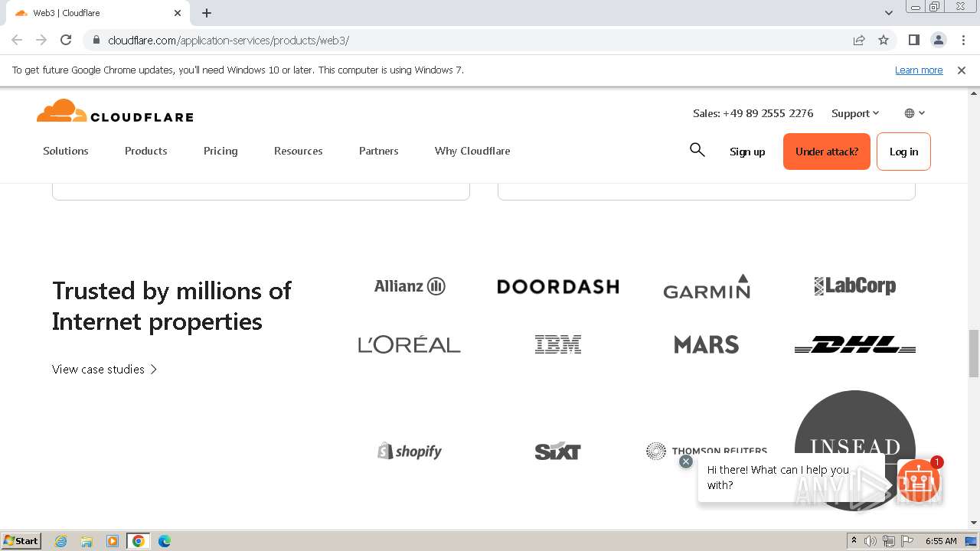980x551 pixels.
Task: Click the address bar URL
Action: point(228,40)
